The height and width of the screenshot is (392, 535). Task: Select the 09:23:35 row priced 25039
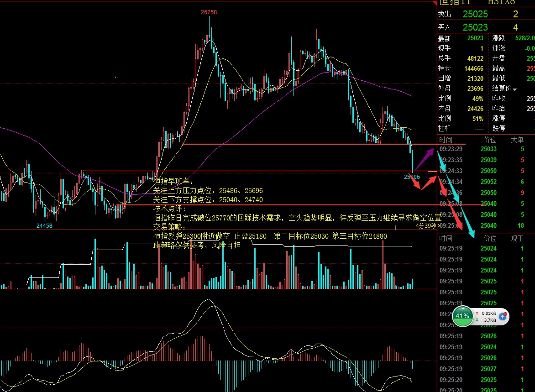pyautogui.click(x=486, y=160)
